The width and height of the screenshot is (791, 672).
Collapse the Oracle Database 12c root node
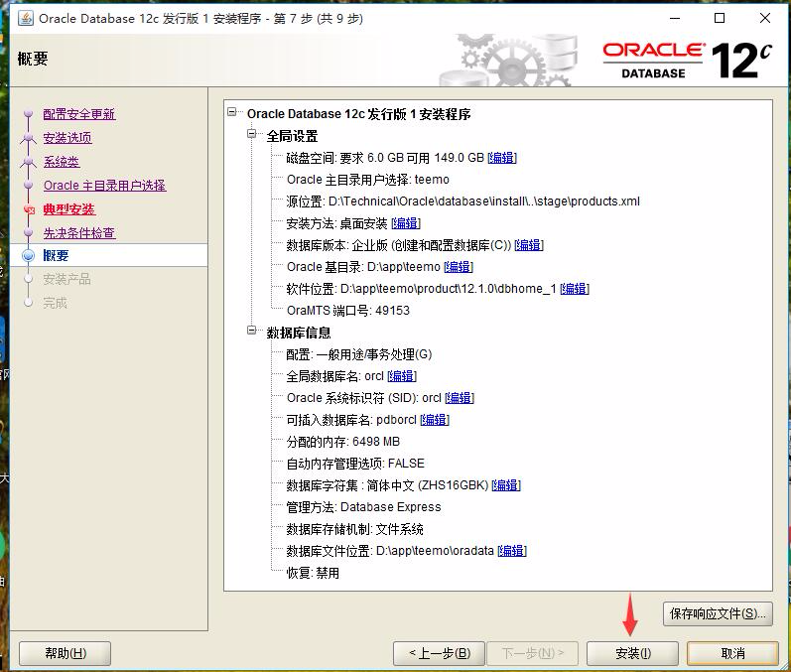232,112
